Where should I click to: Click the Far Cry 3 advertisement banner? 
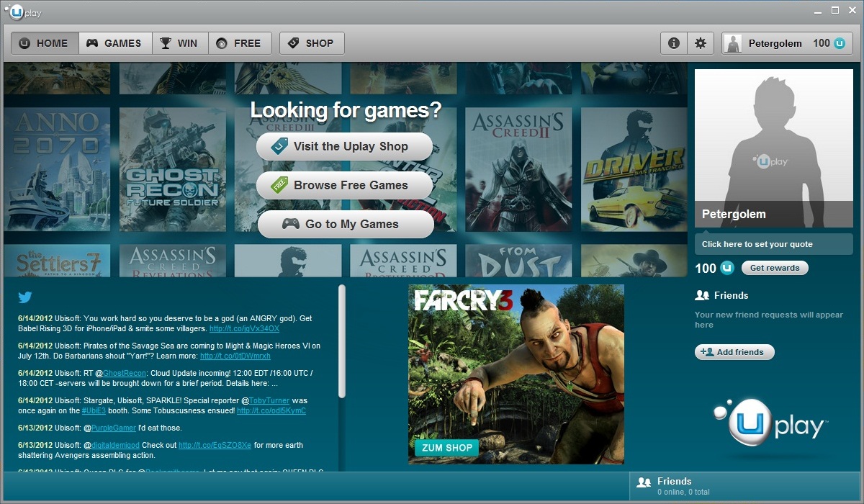516,374
